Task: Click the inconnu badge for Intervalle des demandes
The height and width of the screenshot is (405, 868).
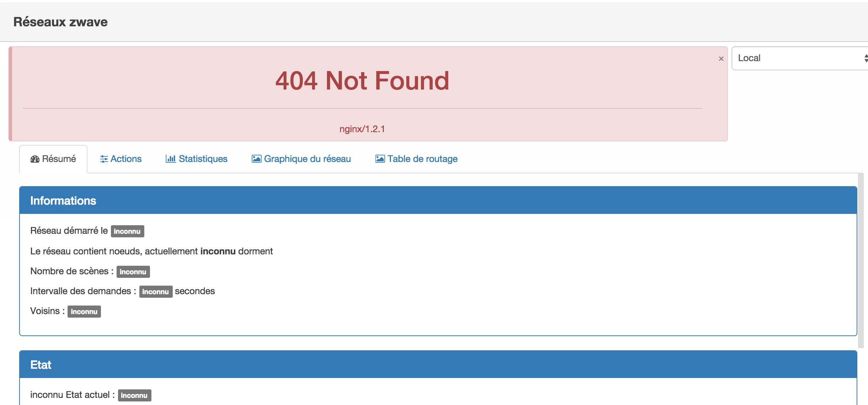Action: [156, 292]
